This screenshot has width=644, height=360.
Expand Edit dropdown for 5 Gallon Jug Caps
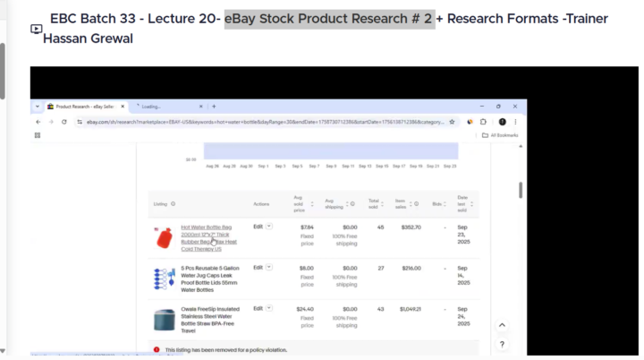click(x=268, y=267)
